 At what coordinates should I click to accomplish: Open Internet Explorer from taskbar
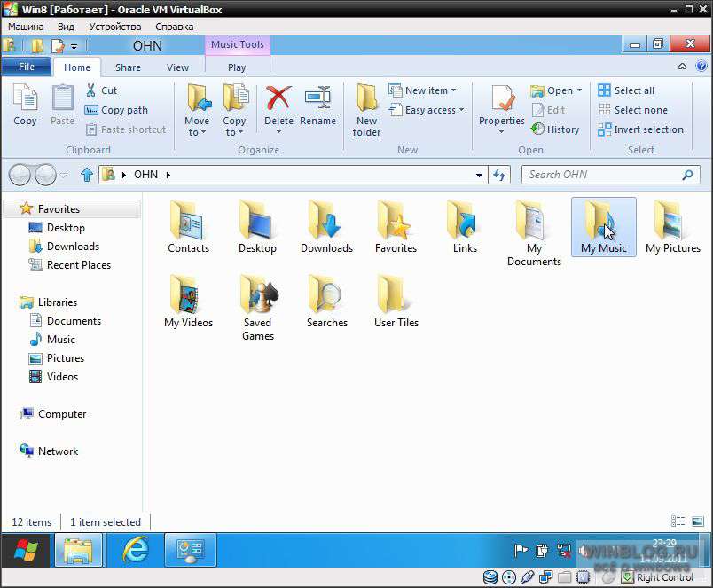coord(136,550)
